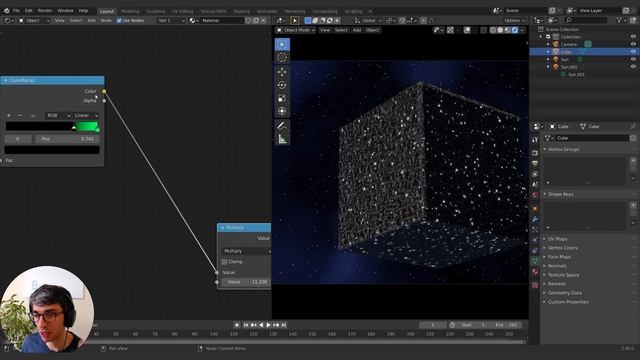Image resolution: width=640 pixels, height=360 pixels.
Task: Open the World properties tab
Action: coord(535,195)
